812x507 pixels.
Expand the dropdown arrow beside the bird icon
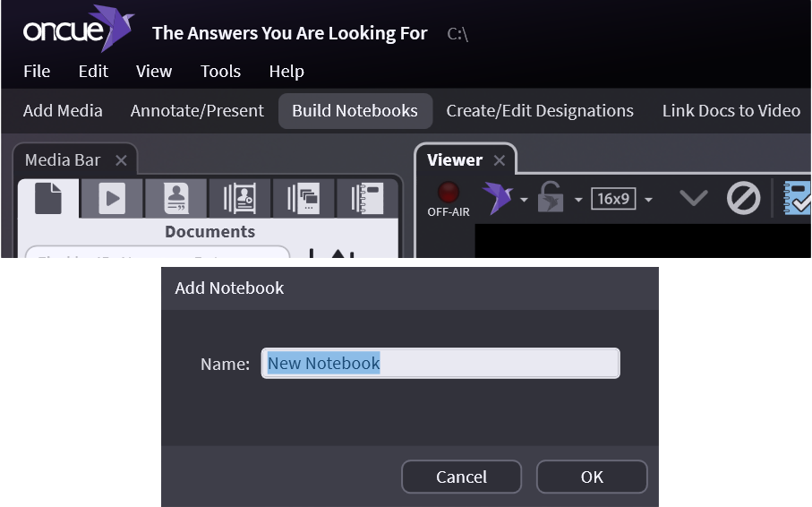coord(524,200)
